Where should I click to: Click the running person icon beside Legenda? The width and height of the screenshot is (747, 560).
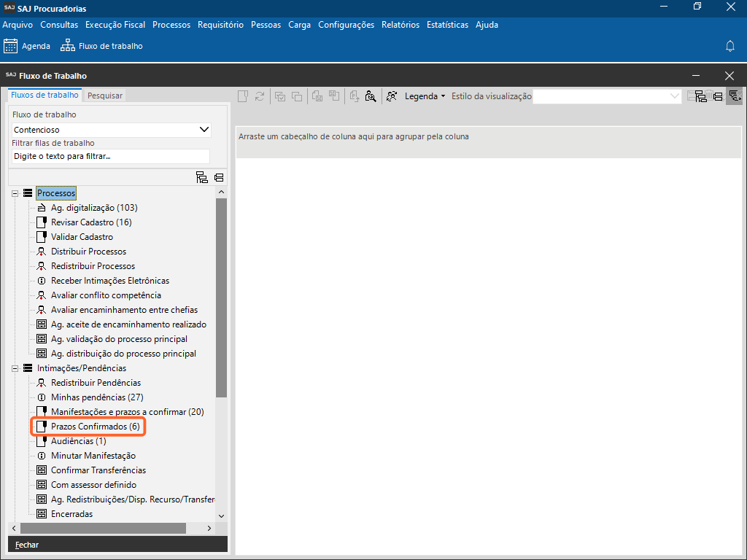coord(392,96)
